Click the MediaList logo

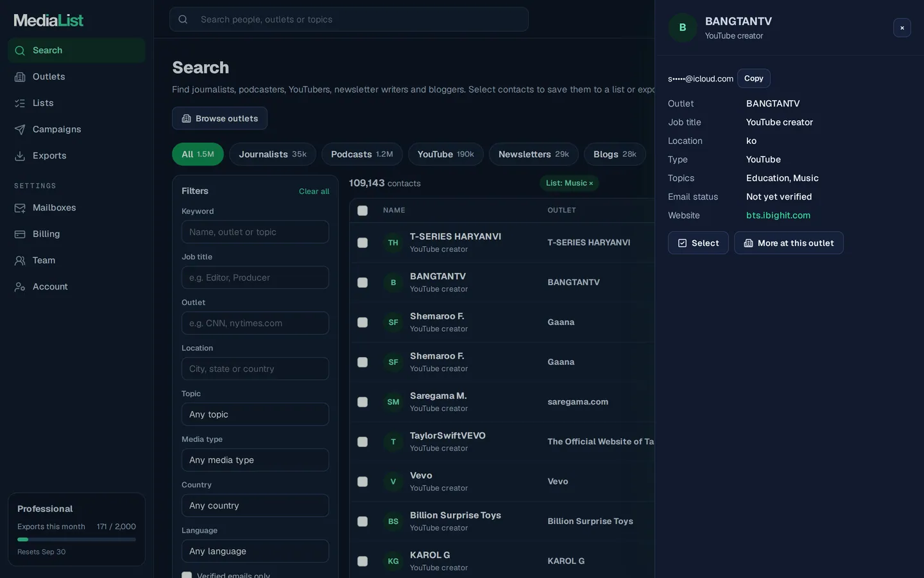pyautogui.click(x=49, y=20)
